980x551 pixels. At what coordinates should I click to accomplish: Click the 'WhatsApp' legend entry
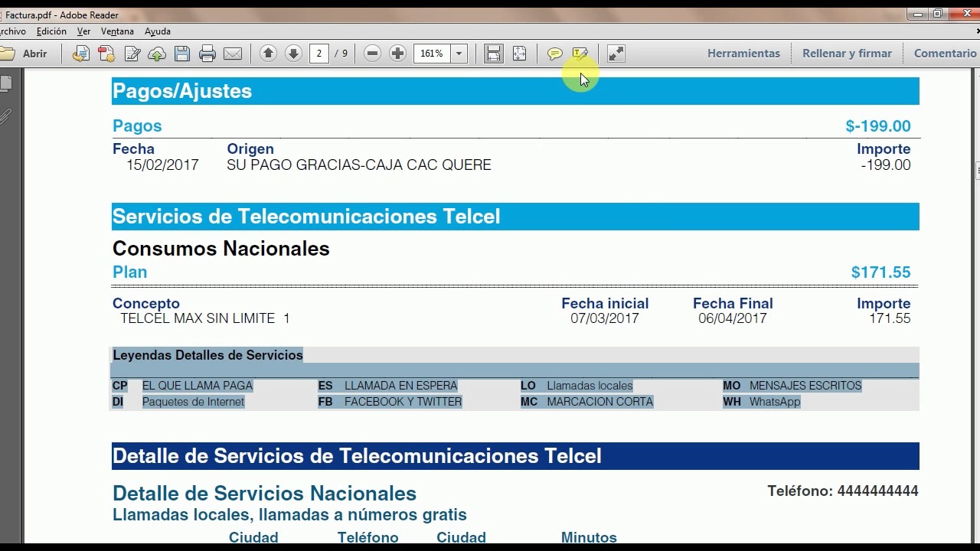coord(775,402)
